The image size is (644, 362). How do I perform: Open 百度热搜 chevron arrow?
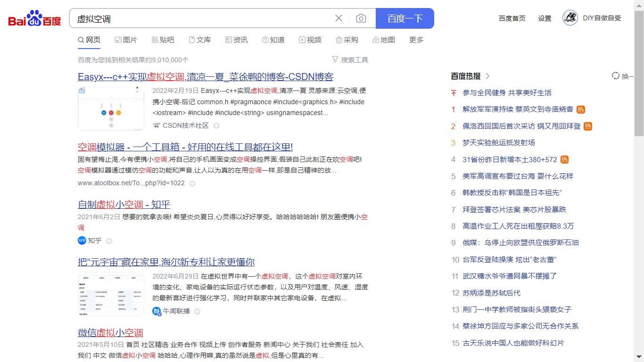pos(487,76)
